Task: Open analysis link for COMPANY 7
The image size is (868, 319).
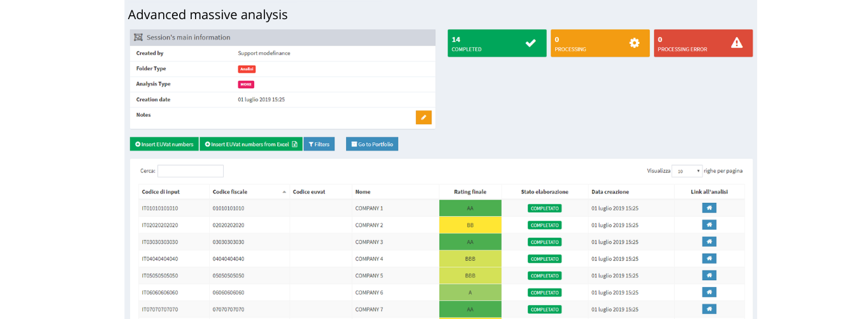Action: coord(709,309)
